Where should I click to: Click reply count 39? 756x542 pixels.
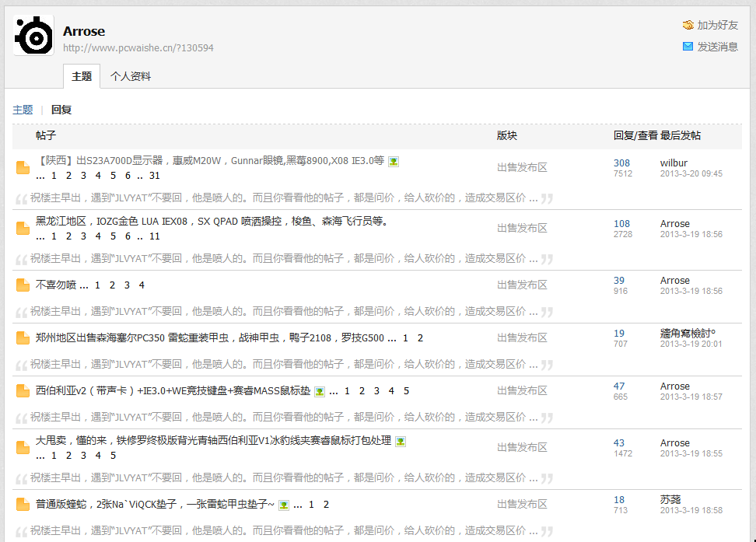pyautogui.click(x=619, y=280)
